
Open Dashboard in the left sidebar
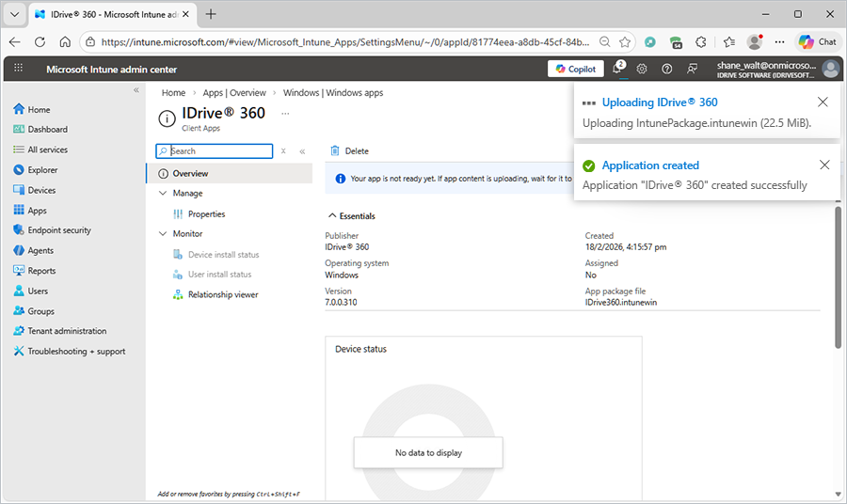click(40, 129)
